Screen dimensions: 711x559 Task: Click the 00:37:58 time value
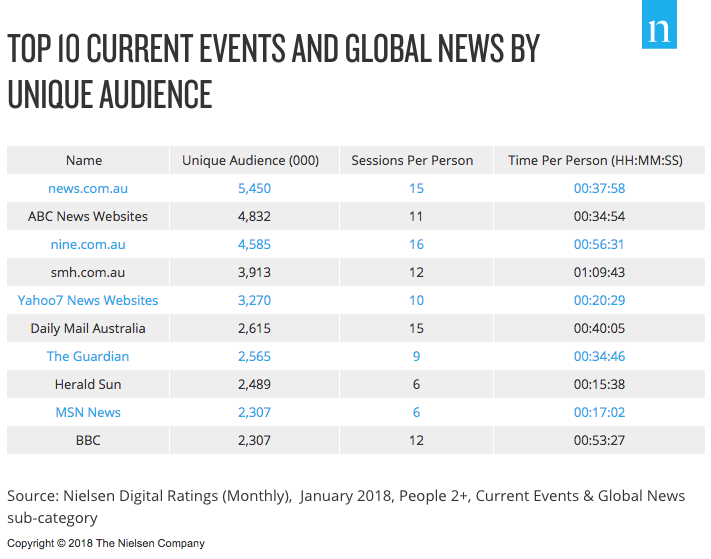point(599,189)
